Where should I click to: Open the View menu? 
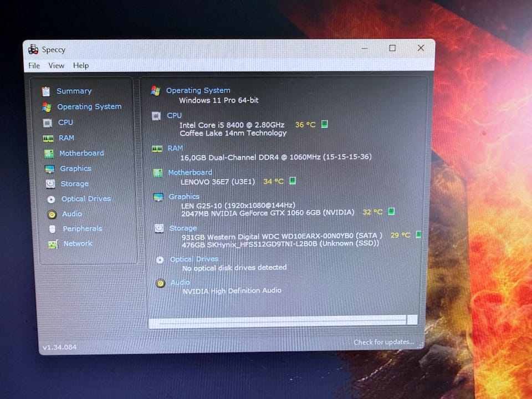point(56,65)
